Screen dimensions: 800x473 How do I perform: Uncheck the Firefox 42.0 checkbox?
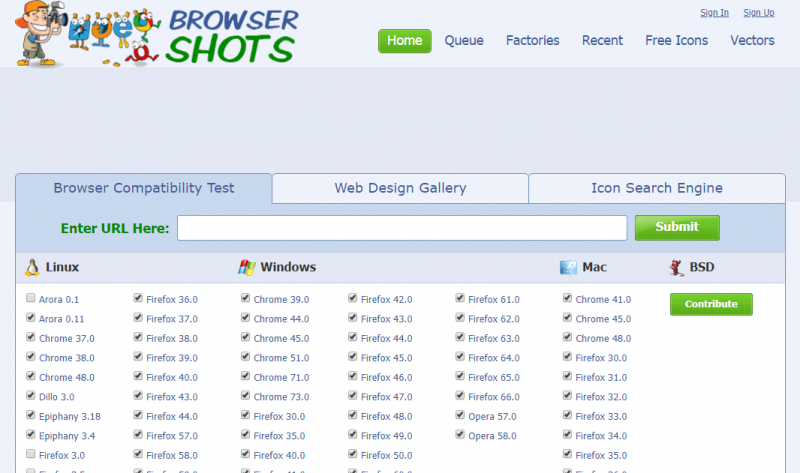[353, 298]
